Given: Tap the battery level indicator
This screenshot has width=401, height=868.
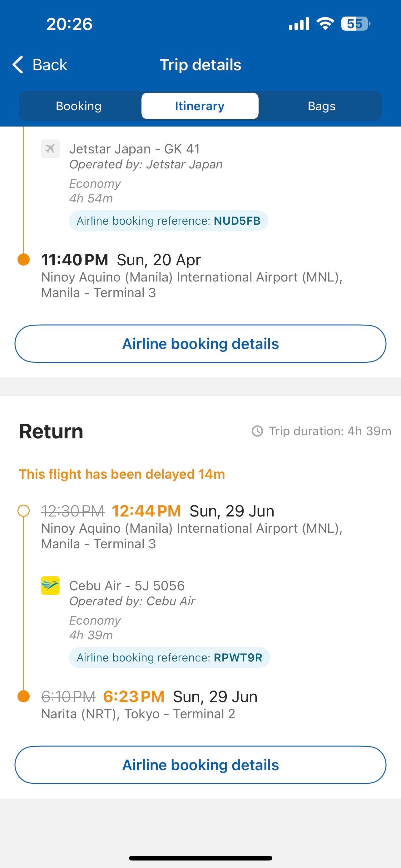Looking at the screenshot, I should click(x=355, y=23).
